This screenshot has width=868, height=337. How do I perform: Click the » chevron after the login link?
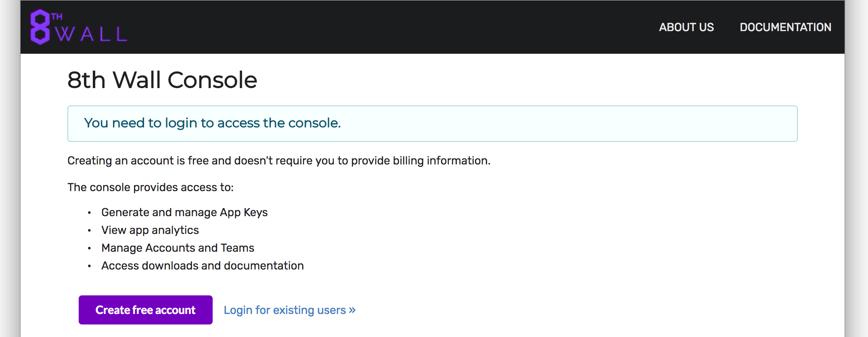tap(352, 310)
